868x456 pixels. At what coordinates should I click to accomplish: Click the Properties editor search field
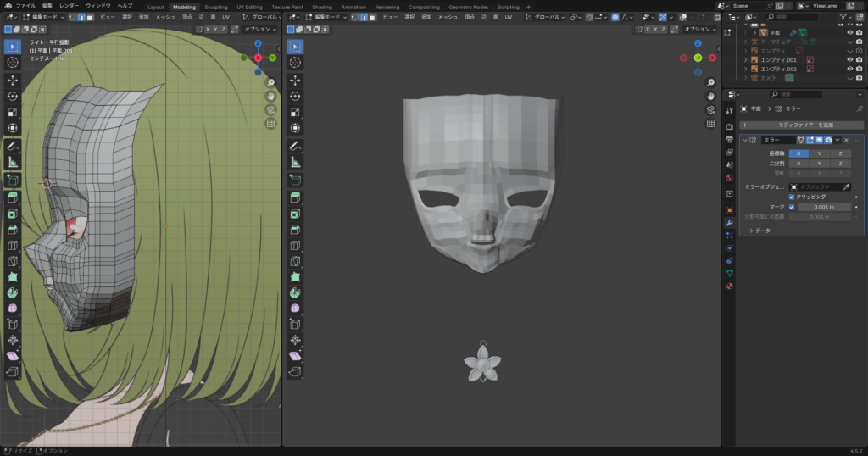click(x=795, y=95)
